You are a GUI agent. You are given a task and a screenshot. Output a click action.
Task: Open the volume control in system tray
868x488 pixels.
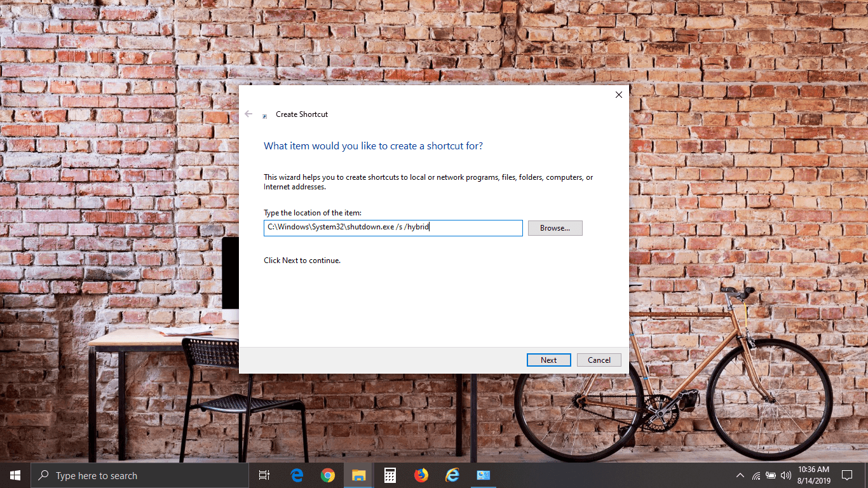(x=785, y=475)
